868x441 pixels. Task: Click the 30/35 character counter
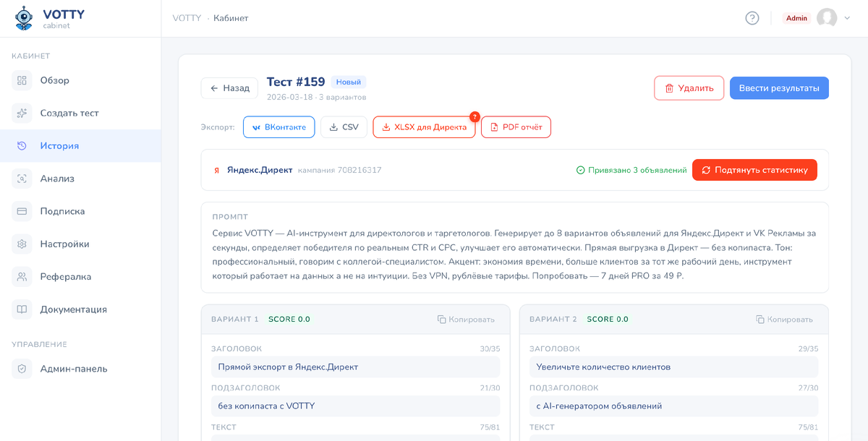pos(490,349)
